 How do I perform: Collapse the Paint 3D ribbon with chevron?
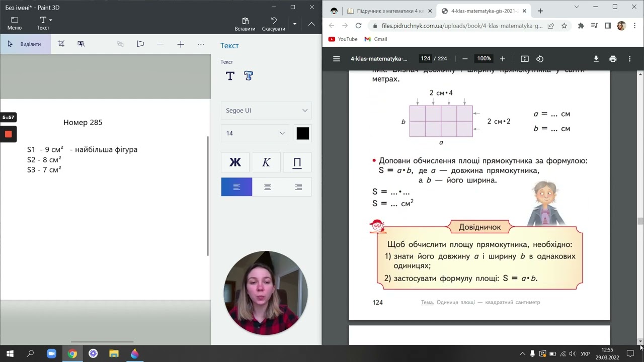pos(311,24)
